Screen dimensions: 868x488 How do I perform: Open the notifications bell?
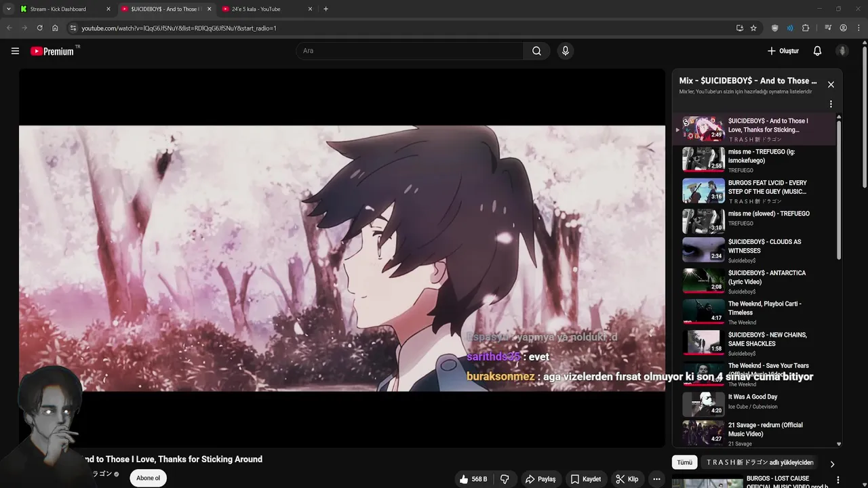pyautogui.click(x=817, y=51)
